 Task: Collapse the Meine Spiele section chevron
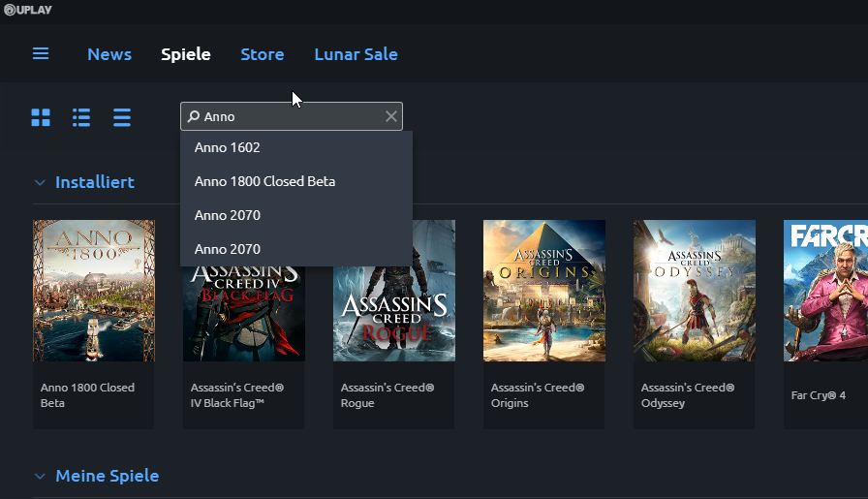(40, 476)
